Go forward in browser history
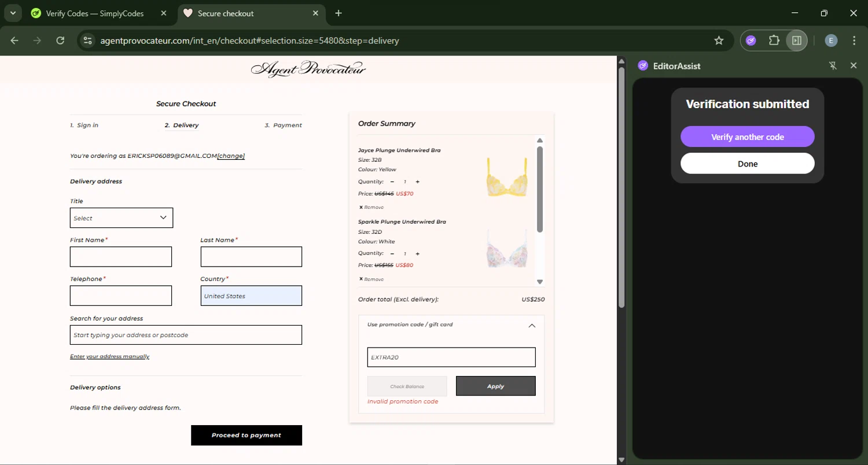Image resolution: width=868 pixels, height=465 pixels. tap(37, 40)
